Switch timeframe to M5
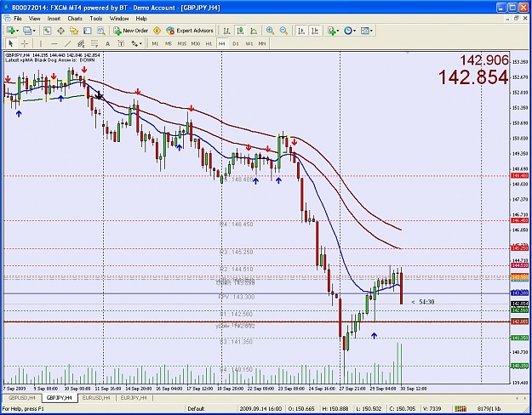This screenshot has width=532, height=415. [169, 43]
